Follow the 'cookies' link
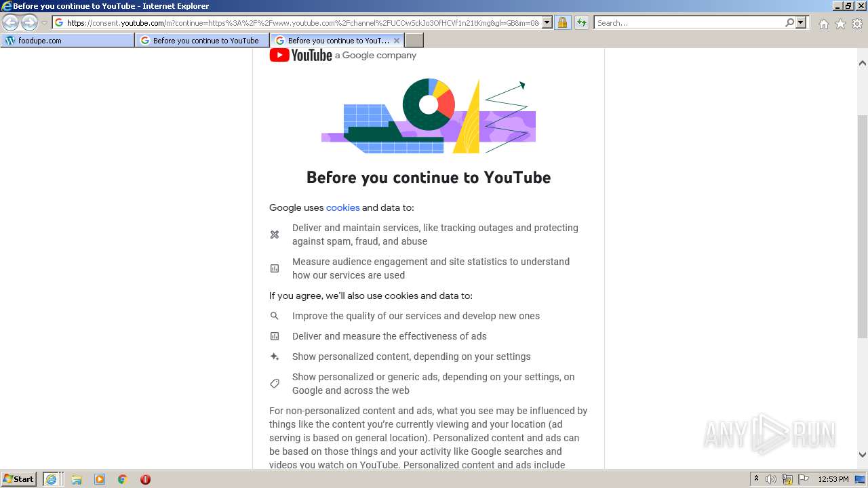Screen dimensions: 868x488 (342, 207)
